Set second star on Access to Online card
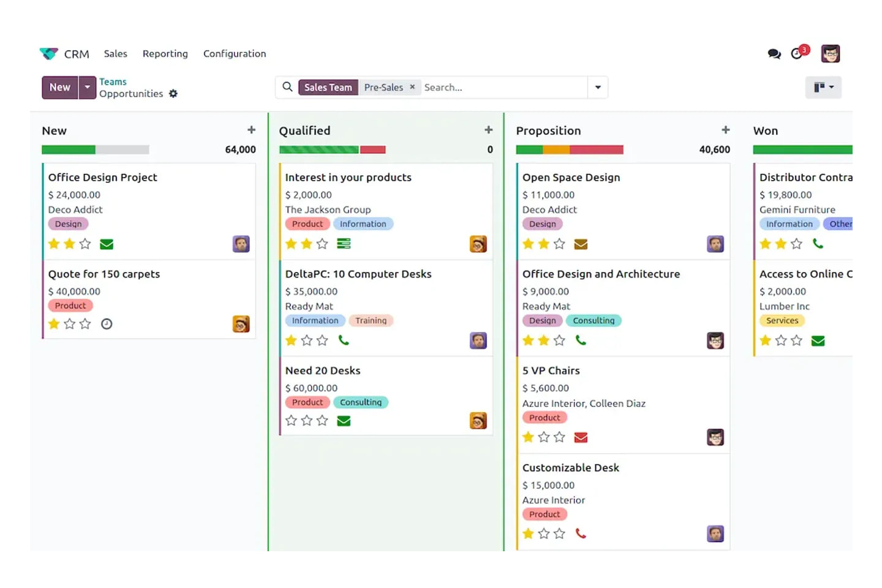882x588 pixels. 781,340
